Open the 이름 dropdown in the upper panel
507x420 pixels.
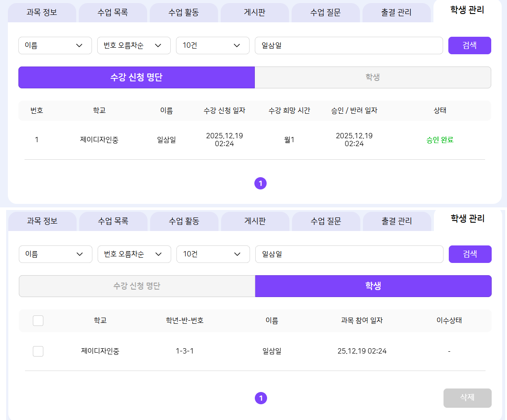[x=55, y=45]
